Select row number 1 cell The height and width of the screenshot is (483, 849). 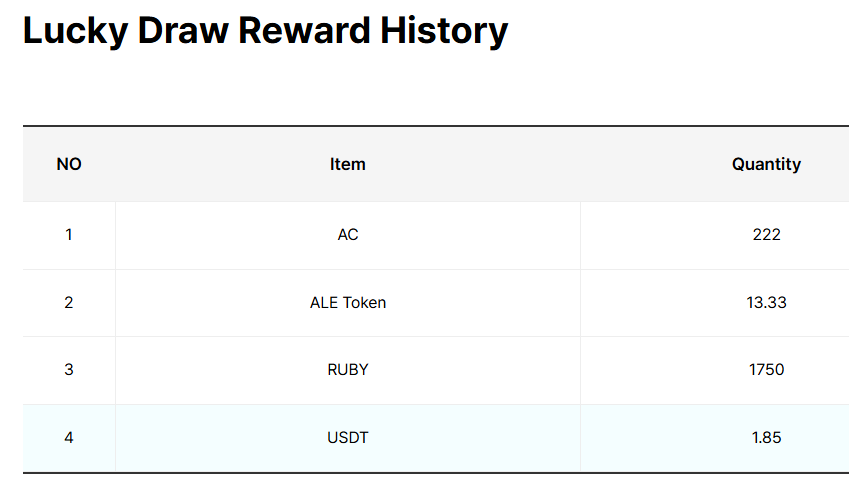tap(69, 235)
